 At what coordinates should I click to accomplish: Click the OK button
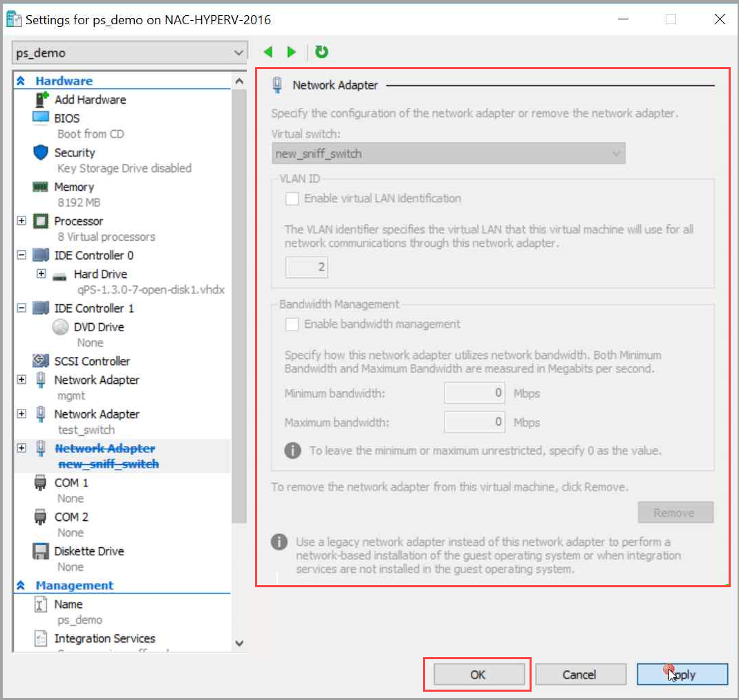point(478,674)
